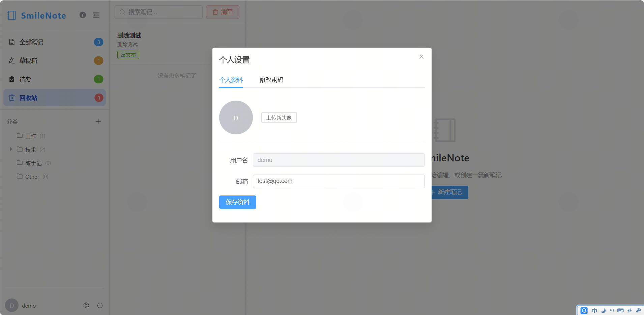Expand the 技术 category arrow
The width and height of the screenshot is (644, 315).
pos(11,149)
